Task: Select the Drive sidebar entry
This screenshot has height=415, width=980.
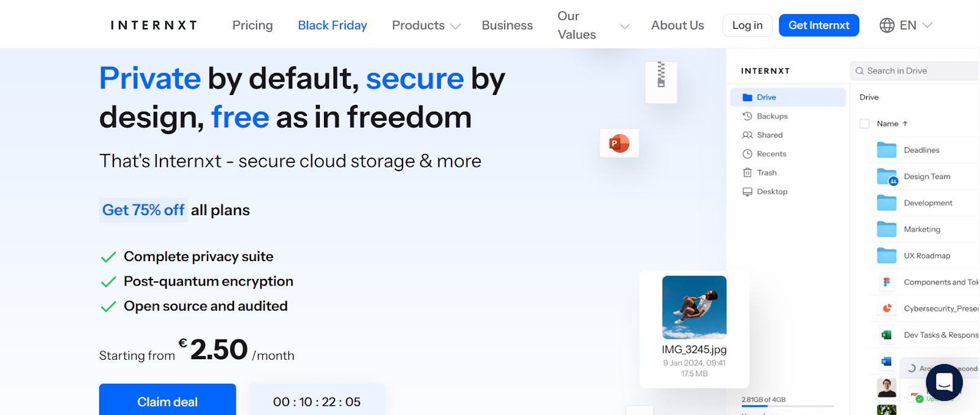Action: pos(764,97)
